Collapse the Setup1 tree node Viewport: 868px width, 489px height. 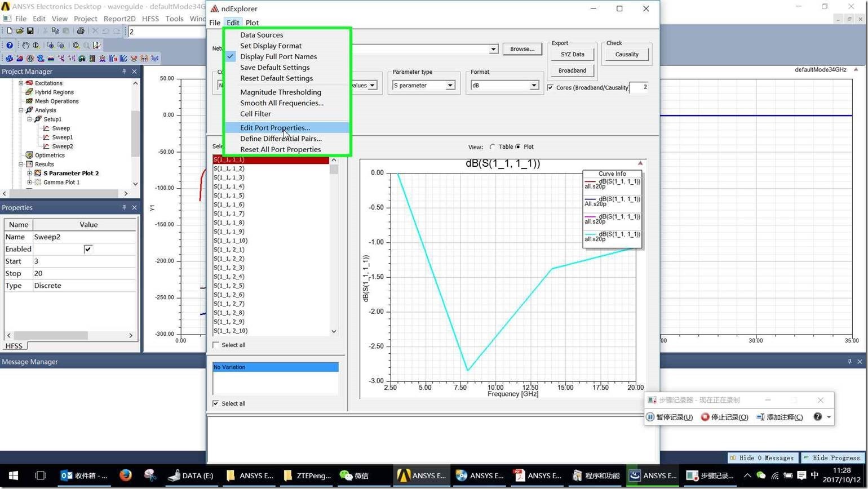click(29, 119)
